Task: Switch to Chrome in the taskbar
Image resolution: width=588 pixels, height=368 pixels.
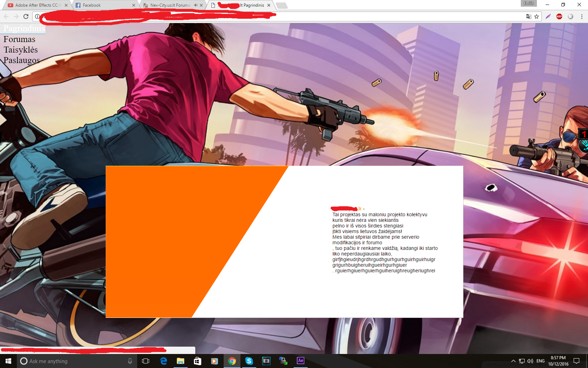Action: click(232, 361)
